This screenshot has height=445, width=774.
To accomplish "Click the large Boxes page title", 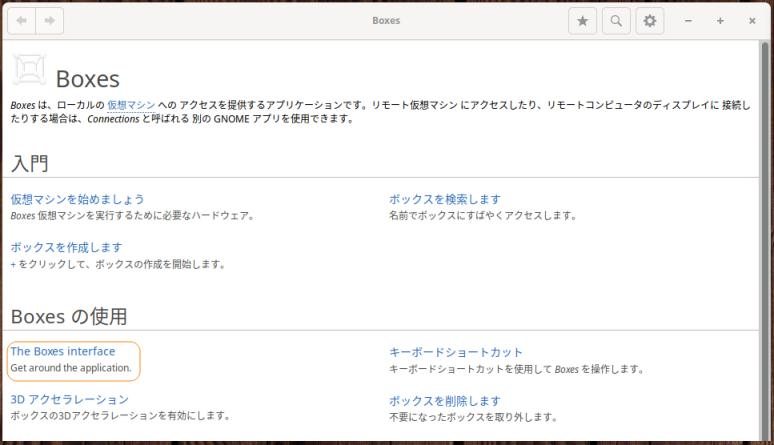I will click(88, 79).
